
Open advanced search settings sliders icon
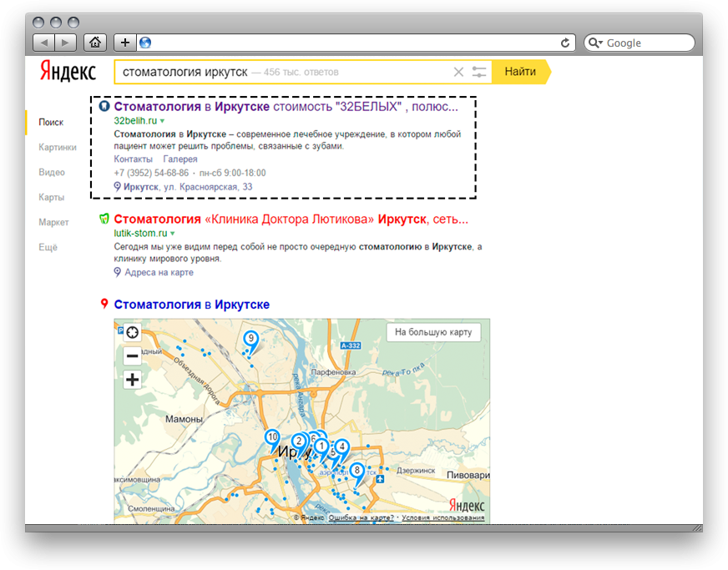click(479, 72)
